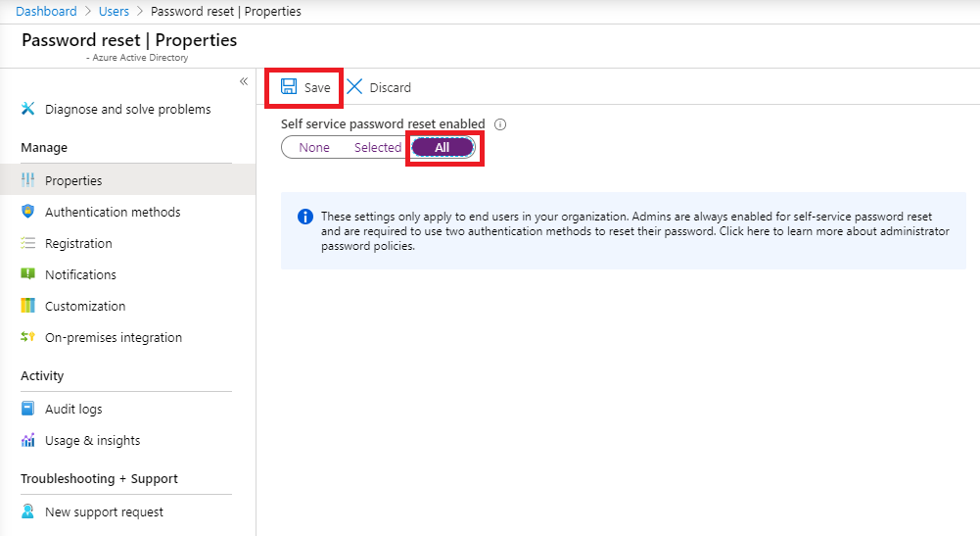Click the Customization icon in the sidebar

(x=28, y=306)
